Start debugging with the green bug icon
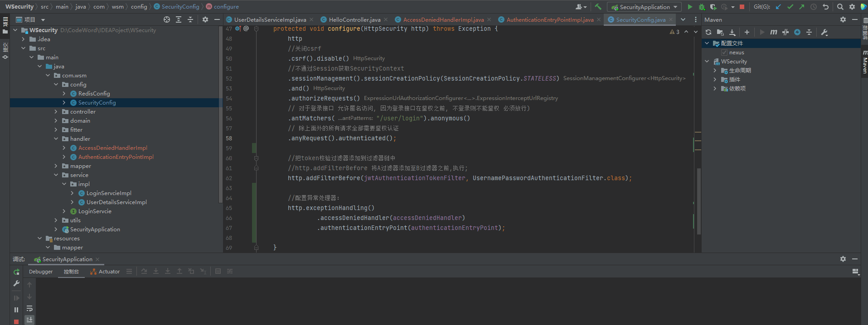 point(702,7)
